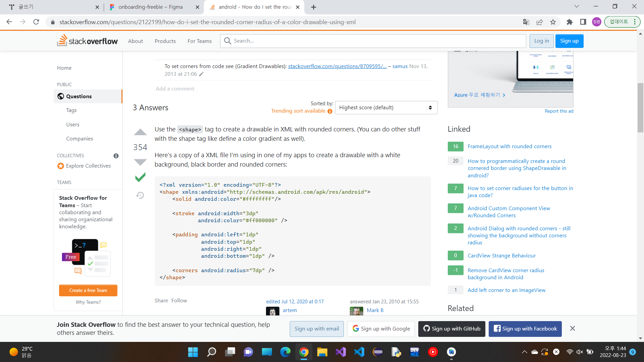Show hidden system tray icons
This screenshot has width=644, height=362.
[x=524, y=352]
